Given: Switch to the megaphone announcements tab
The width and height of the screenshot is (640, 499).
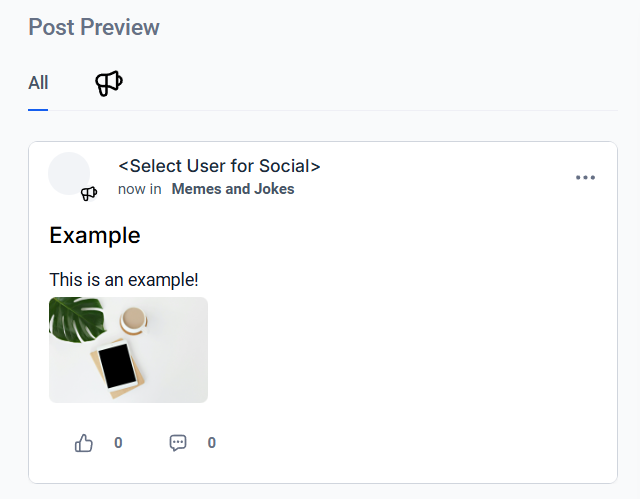Looking at the screenshot, I should click(109, 83).
